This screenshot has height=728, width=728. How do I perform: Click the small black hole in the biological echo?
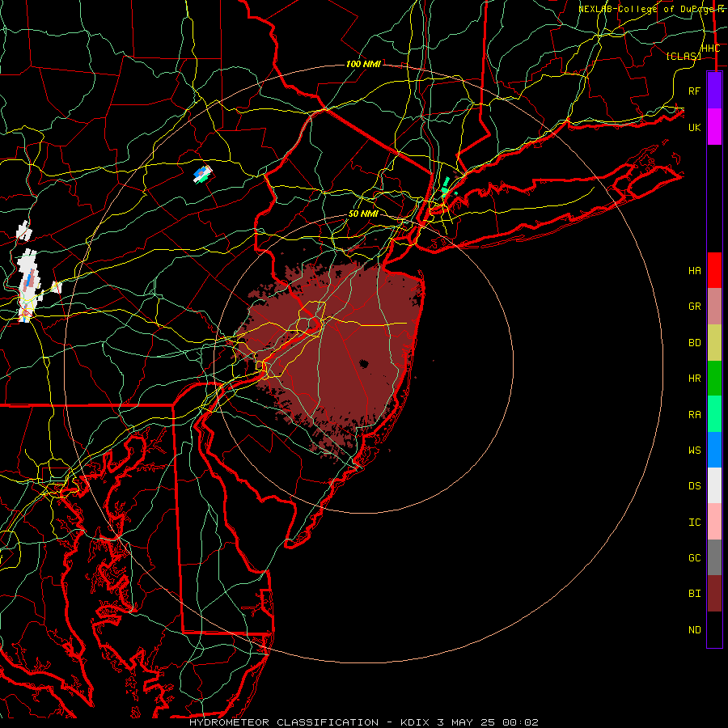click(x=363, y=363)
